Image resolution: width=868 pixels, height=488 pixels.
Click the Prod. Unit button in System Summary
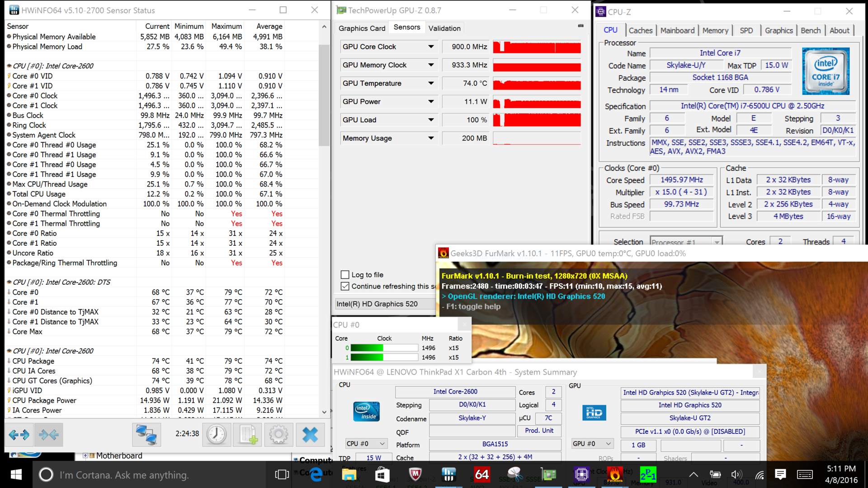point(539,431)
